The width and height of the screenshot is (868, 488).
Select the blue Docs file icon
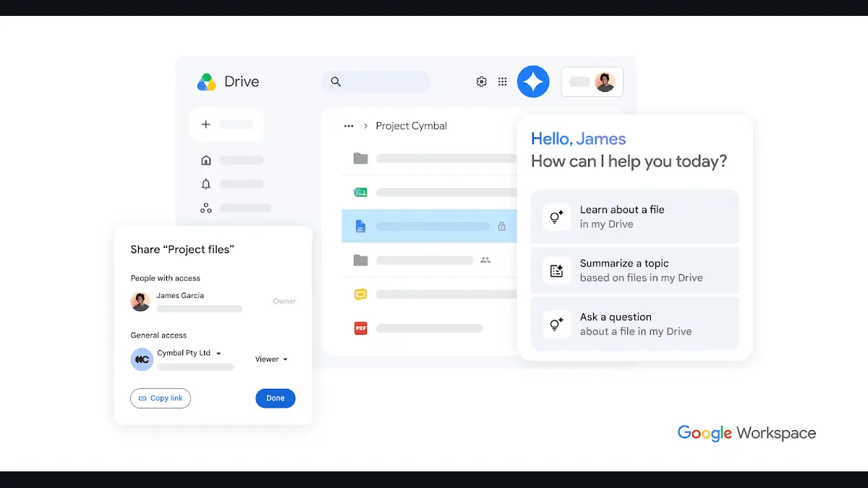pyautogui.click(x=360, y=226)
